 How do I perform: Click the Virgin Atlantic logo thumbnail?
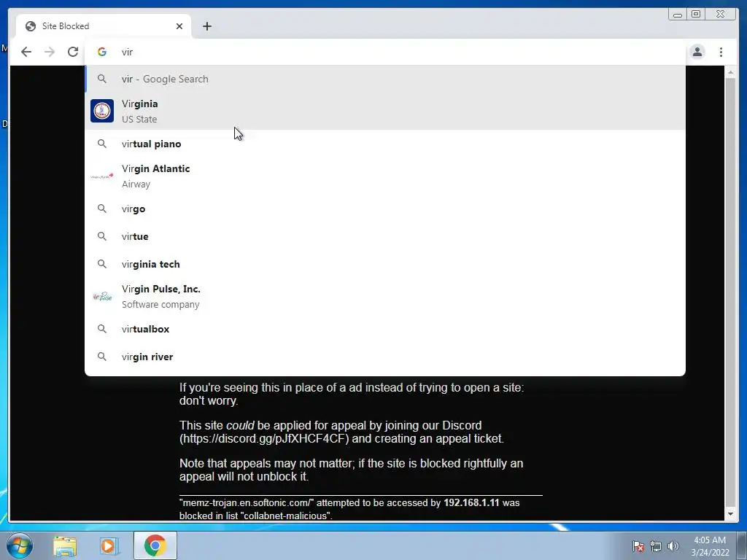point(102,176)
